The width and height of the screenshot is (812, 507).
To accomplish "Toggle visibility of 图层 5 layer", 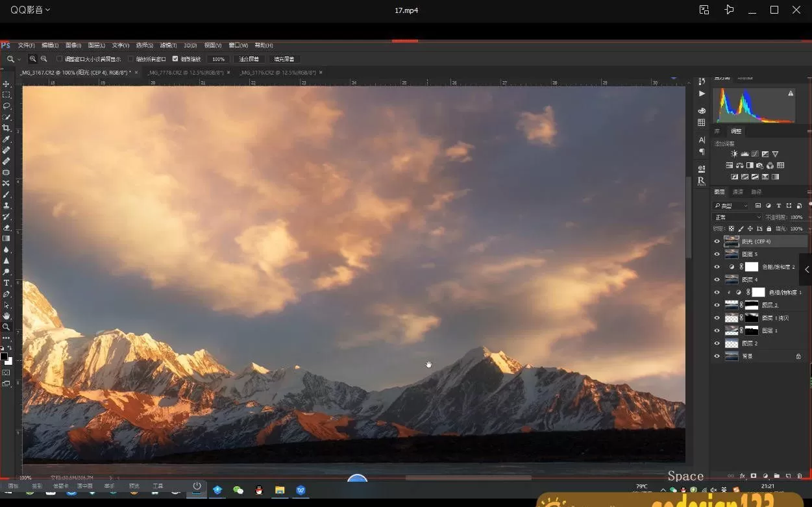I will click(x=717, y=254).
